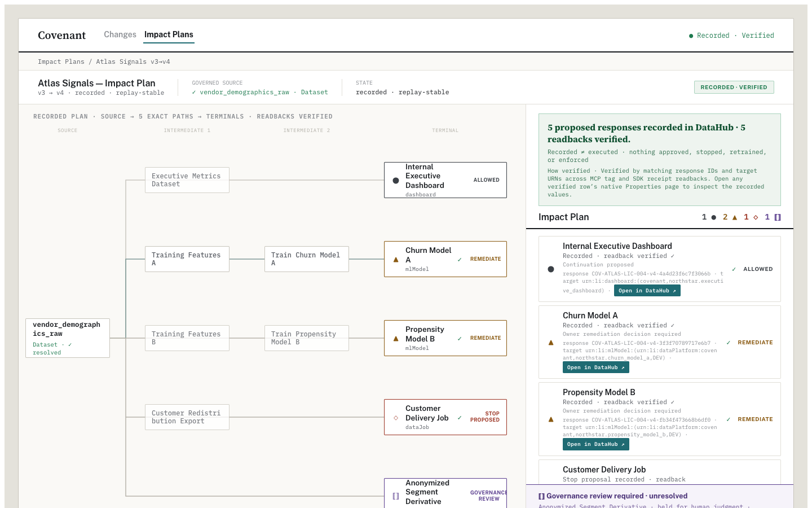Click the Train Propensity Model B node
The image size is (812, 508).
click(x=307, y=338)
